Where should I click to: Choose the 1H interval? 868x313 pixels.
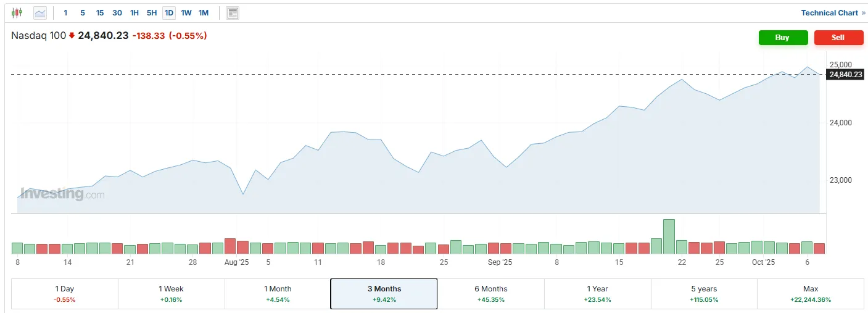(x=134, y=12)
